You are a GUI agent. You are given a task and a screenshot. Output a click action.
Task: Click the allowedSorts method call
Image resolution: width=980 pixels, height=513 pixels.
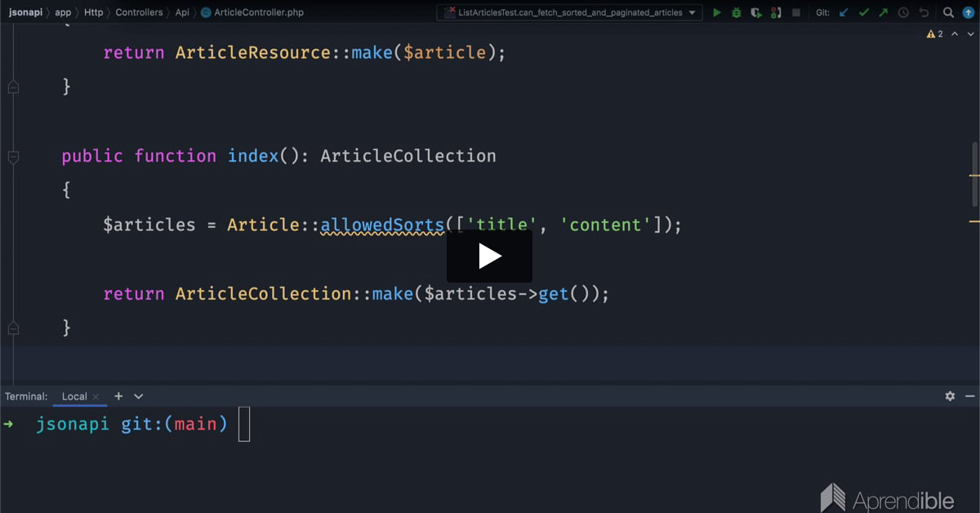coord(381,225)
